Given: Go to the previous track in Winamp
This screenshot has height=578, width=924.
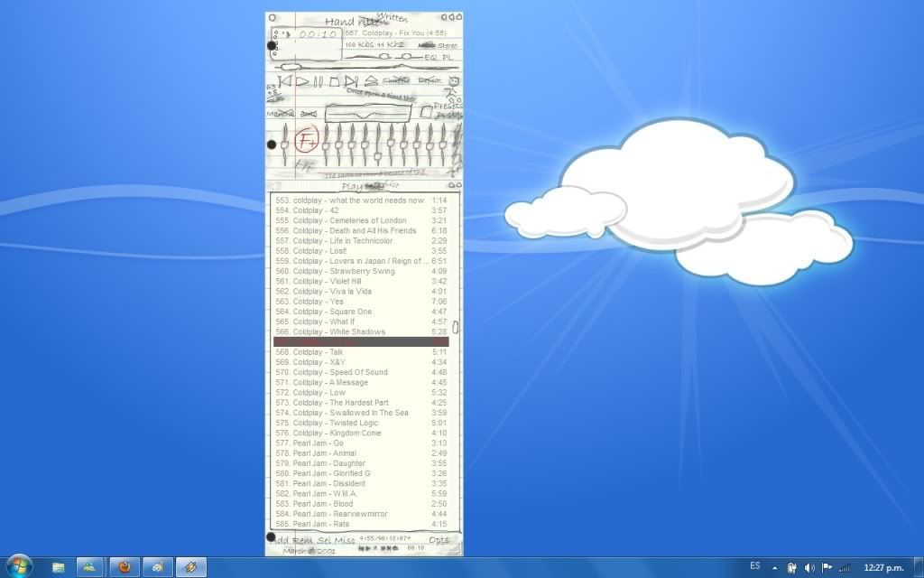Looking at the screenshot, I should [284, 80].
